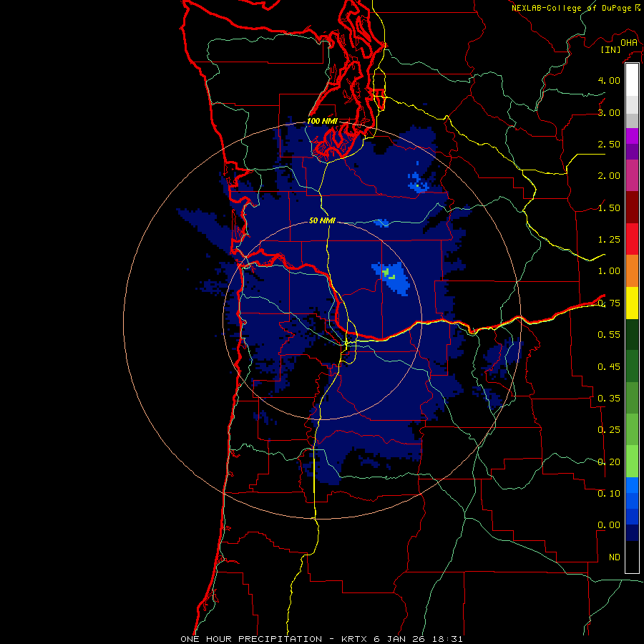This screenshot has width=644, height=644.
Task: Pick the bright magenta legend swatch above 2.50
Action: click(x=632, y=136)
